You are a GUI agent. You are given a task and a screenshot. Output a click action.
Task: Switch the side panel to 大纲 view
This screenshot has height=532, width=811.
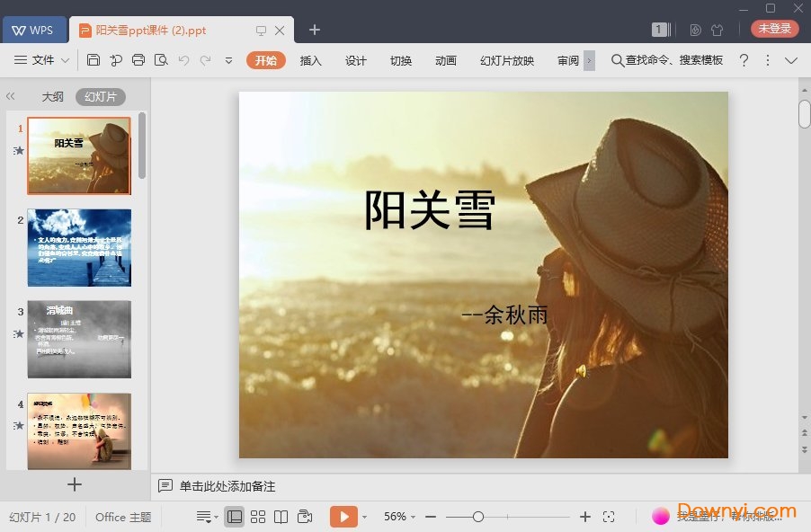(x=52, y=97)
